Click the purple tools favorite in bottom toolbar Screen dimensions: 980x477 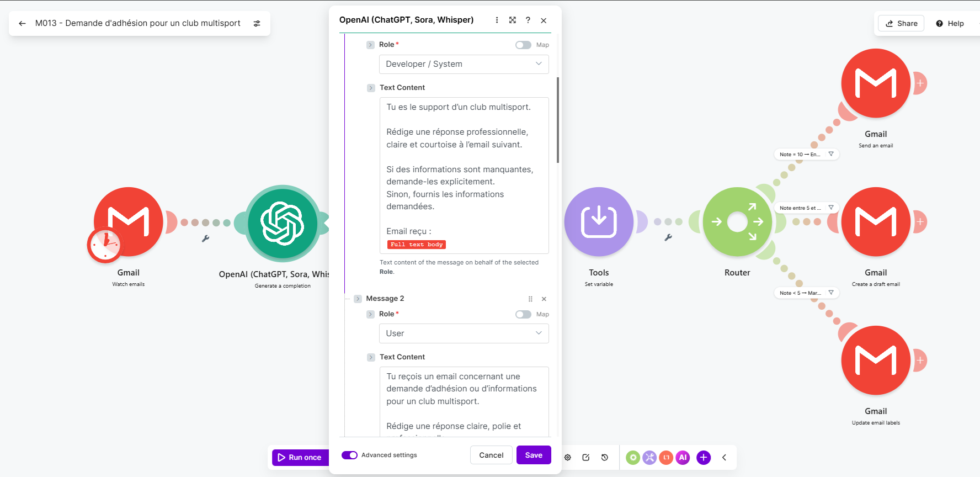649,457
